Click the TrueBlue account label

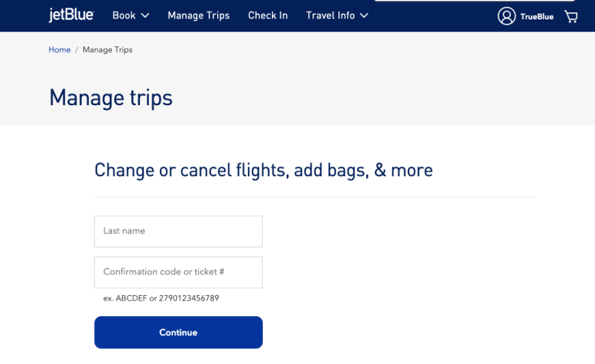tap(536, 16)
